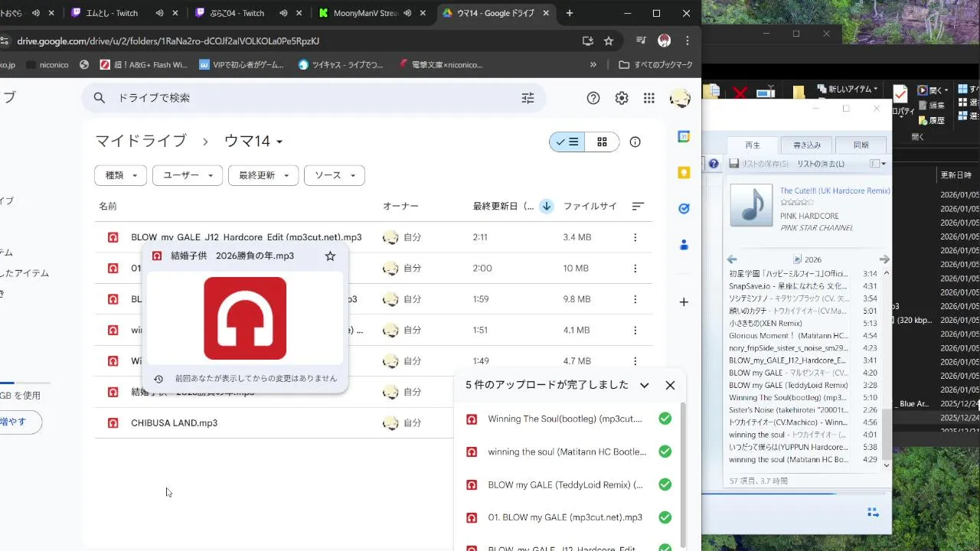The width and height of the screenshot is (980, 551).
Task: Go to next list in Media Player
Action: click(x=884, y=259)
